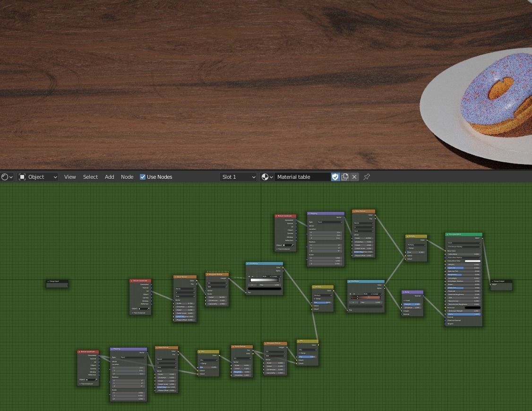Collapse the Bump node triangle
The height and width of the screenshot is (411, 532).
click(x=403, y=292)
